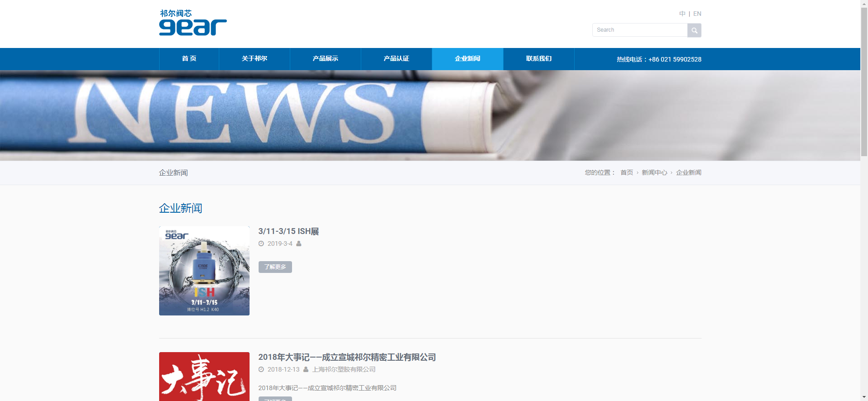The width and height of the screenshot is (868, 401).
Task: Open 联系我们 contact page
Action: 538,59
